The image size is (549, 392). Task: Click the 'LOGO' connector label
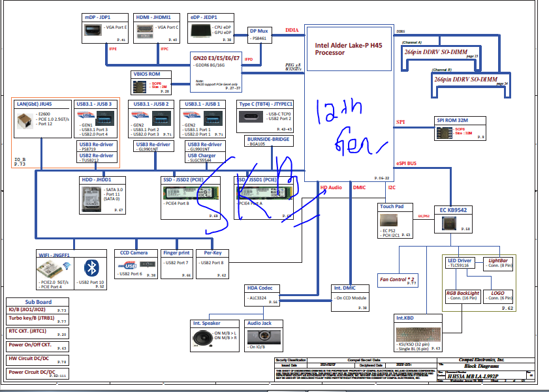(x=497, y=293)
